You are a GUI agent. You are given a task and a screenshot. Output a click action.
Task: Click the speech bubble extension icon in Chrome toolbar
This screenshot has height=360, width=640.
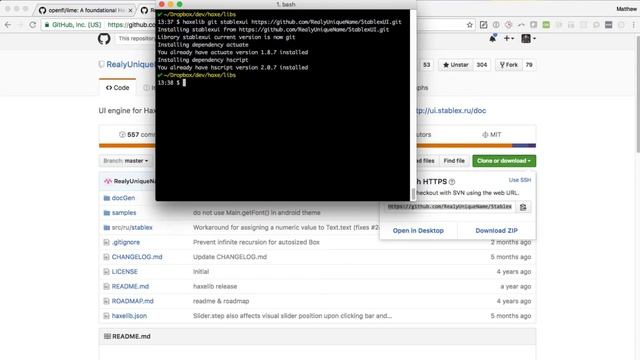[596, 25]
